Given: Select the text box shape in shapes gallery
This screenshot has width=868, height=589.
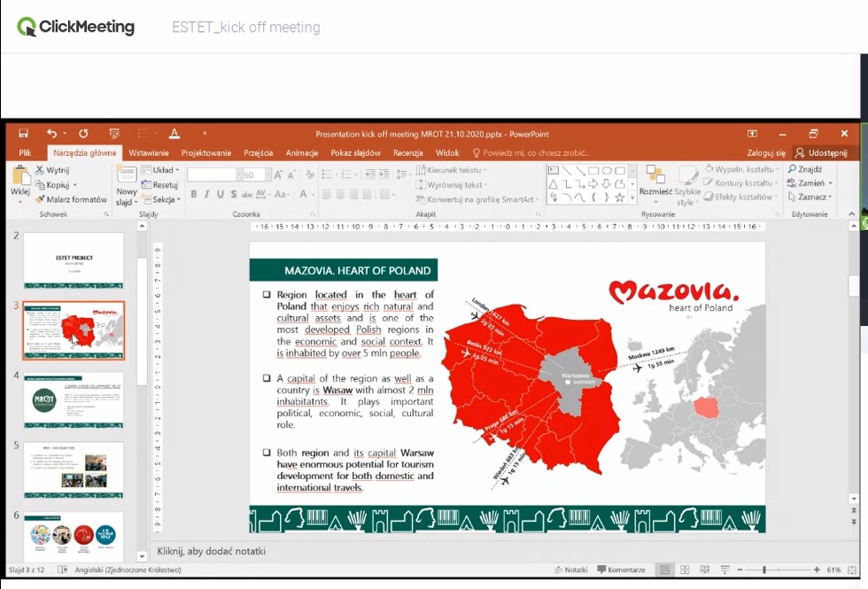Looking at the screenshot, I should (553, 170).
